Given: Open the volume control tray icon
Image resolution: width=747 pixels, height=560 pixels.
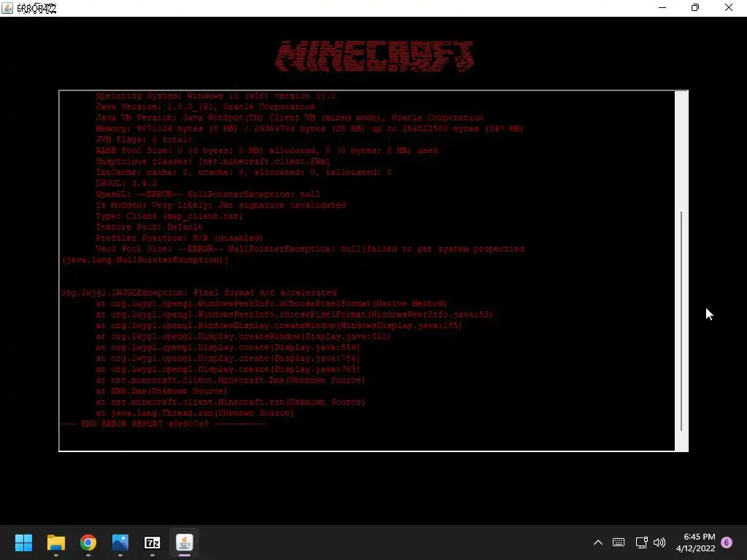Looking at the screenshot, I should pos(659,542).
